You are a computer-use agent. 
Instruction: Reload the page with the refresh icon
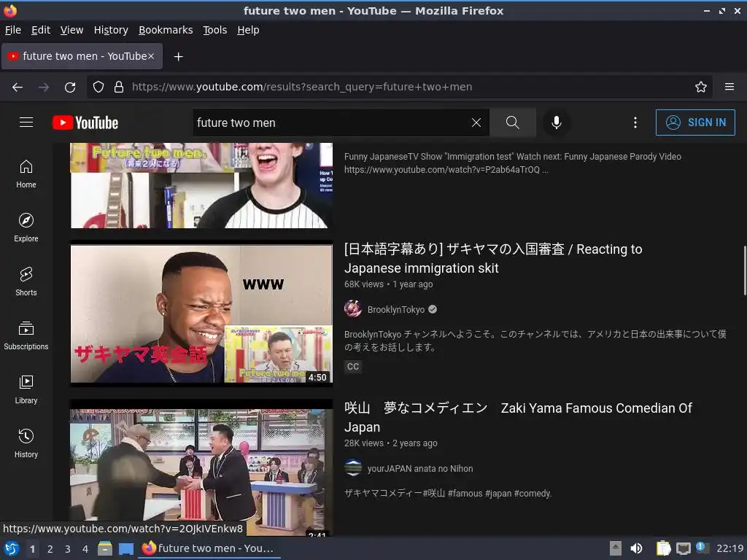(x=70, y=87)
